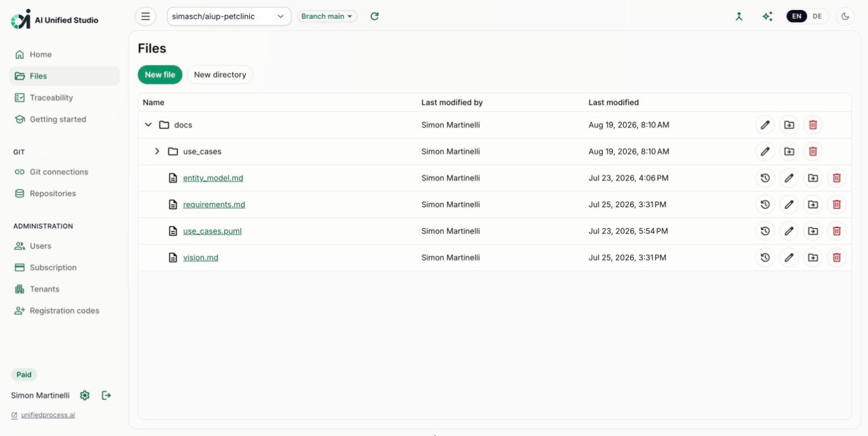The image size is (868, 436).
Task: Show history for requirements.md
Action: pos(765,205)
